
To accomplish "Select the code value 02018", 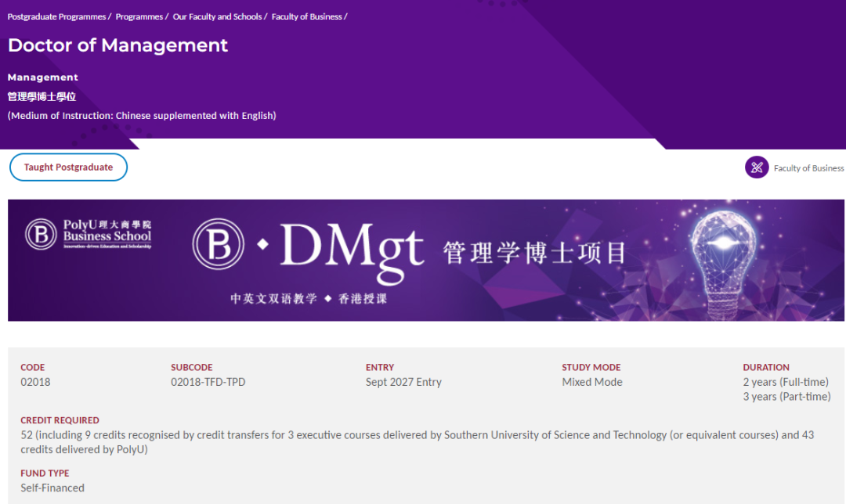I will [x=35, y=382].
